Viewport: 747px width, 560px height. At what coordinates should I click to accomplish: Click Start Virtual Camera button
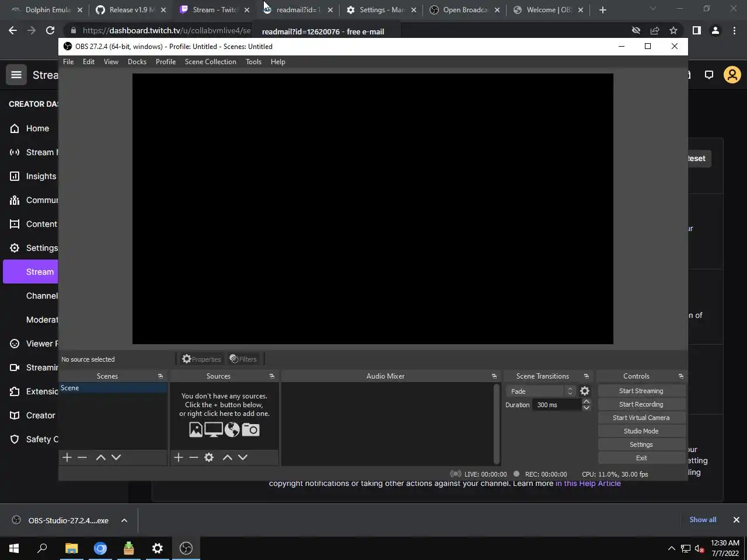641,418
